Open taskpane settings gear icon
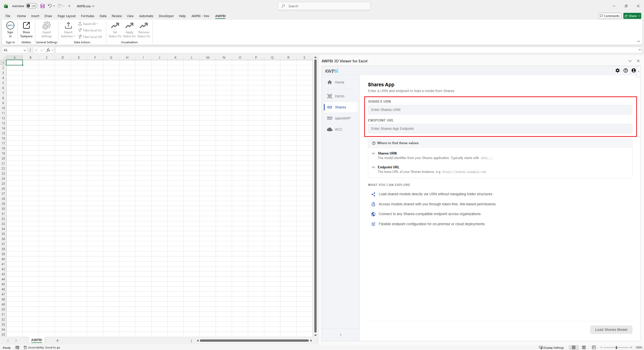644x350 pixels. (x=618, y=71)
